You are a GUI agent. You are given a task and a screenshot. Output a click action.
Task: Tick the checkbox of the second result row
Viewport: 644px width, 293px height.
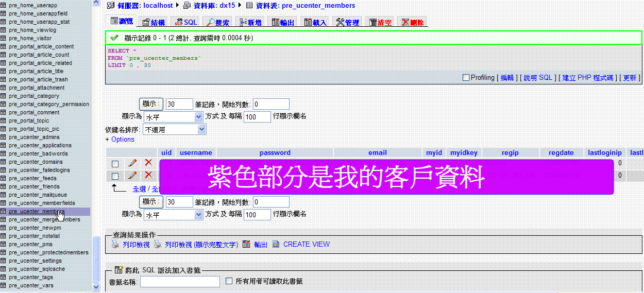pyautogui.click(x=115, y=177)
